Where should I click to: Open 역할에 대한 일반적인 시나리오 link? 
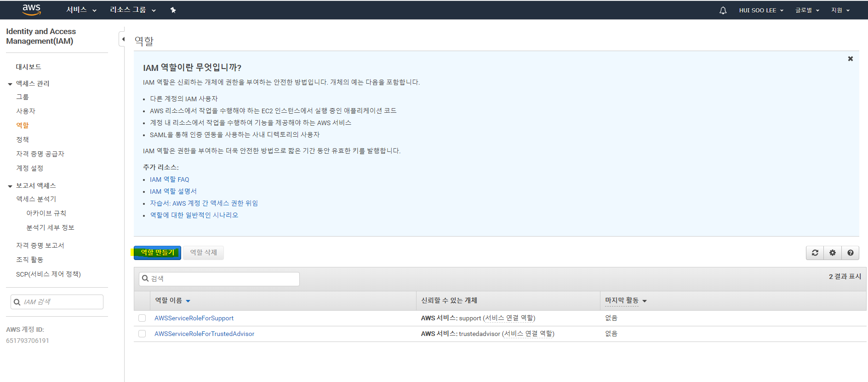tap(194, 215)
